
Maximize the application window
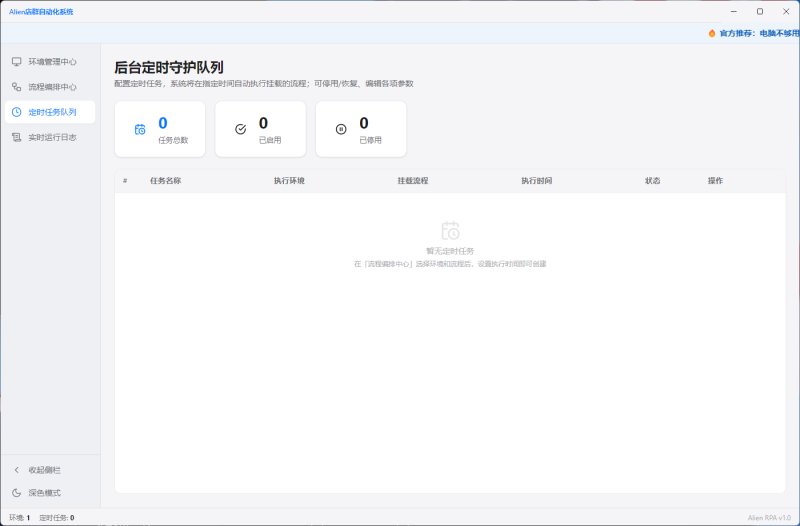(760, 11)
